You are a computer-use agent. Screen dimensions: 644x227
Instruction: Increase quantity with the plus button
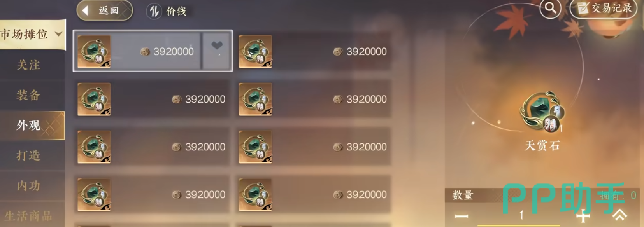coord(583,216)
